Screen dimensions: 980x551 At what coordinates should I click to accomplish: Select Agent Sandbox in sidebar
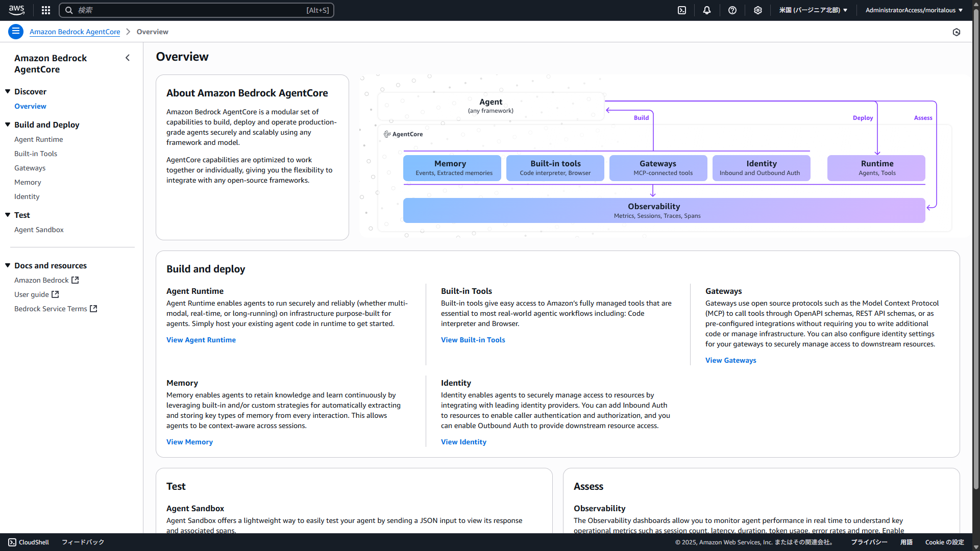[x=39, y=230]
